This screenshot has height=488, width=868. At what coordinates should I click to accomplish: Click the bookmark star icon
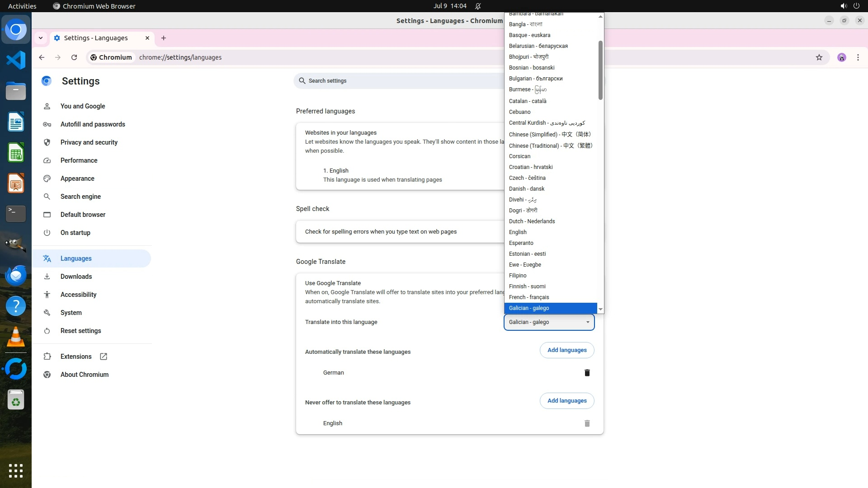(819, 57)
